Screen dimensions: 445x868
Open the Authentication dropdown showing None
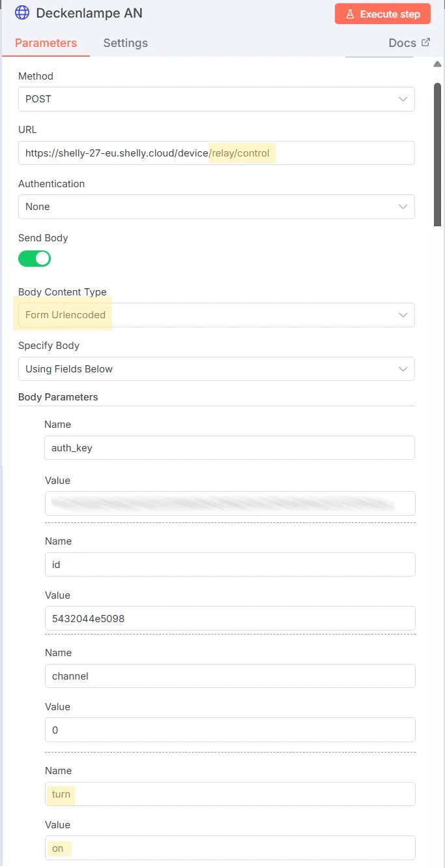point(216,206)
